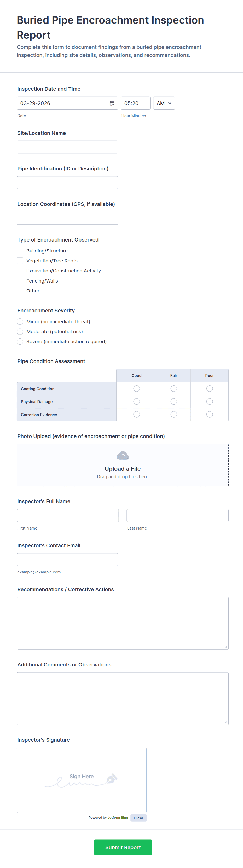The width and height of the screenshot is (243, 868).
Task: Click the cloud upload icon
Action: [x=123, y=456]
